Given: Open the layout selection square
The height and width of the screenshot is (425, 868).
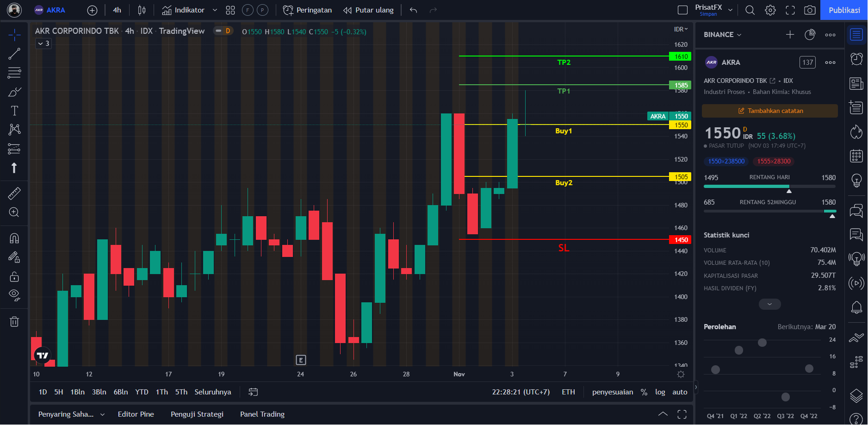Looking at the screenshot, I should [x=682, y=10].
